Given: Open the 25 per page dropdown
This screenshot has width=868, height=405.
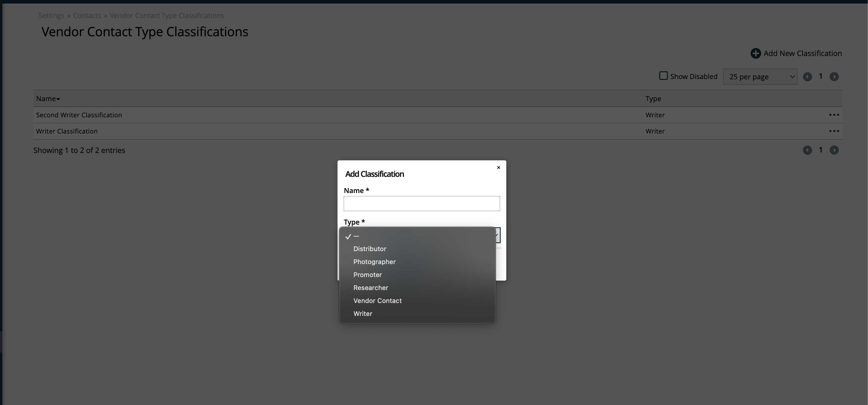Looking at the screenshot, I should [760, 76].
